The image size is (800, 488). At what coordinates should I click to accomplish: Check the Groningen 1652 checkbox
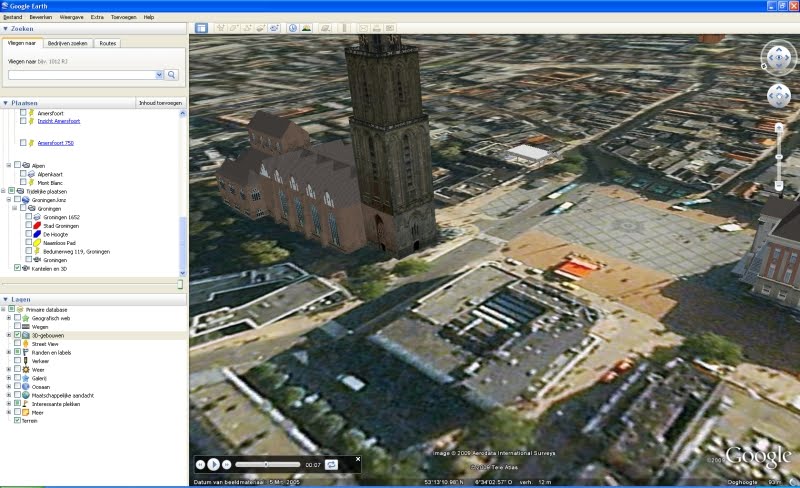coord(29,217)
